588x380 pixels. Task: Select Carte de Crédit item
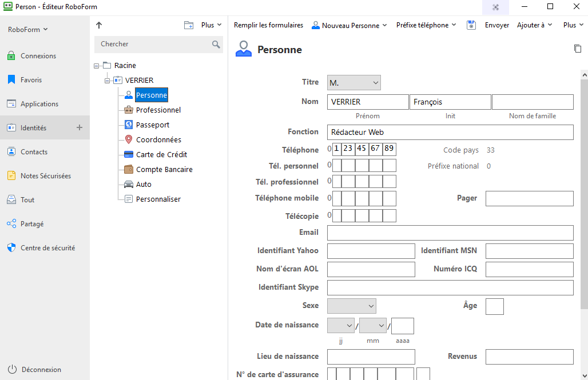[x=156, y=154]
